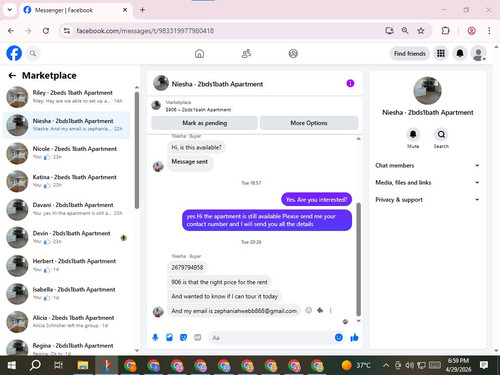Open the Facebook logo home link
Viewport: 500px width, 375px height.
[x=14, y=53]
